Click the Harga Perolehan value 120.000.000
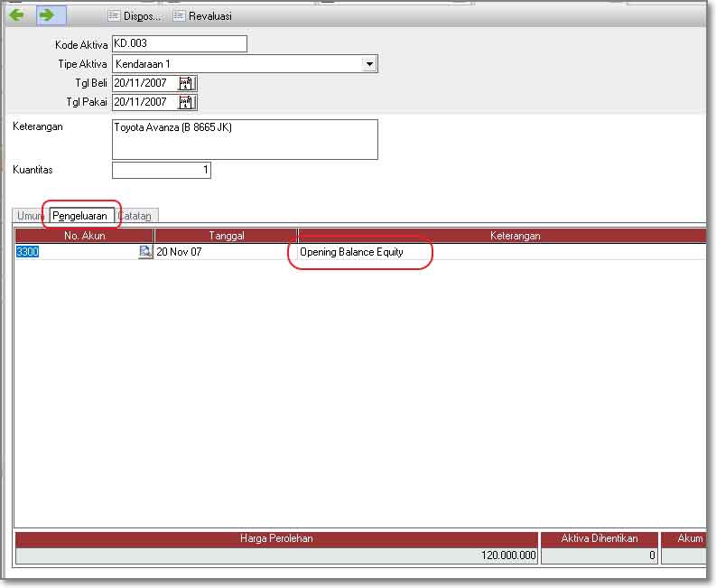Viewport: 716px width, 588px height. [276, 555]
